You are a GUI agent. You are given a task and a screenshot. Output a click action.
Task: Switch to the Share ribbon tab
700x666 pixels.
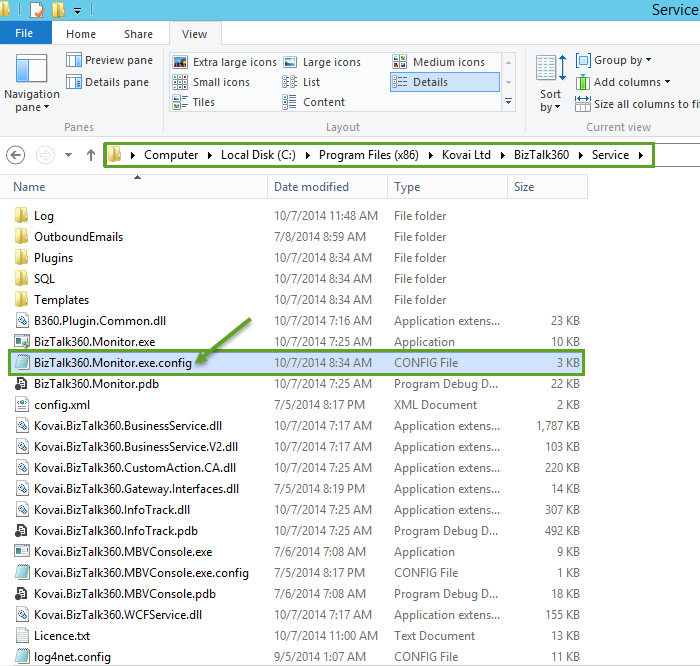(138, 34)
